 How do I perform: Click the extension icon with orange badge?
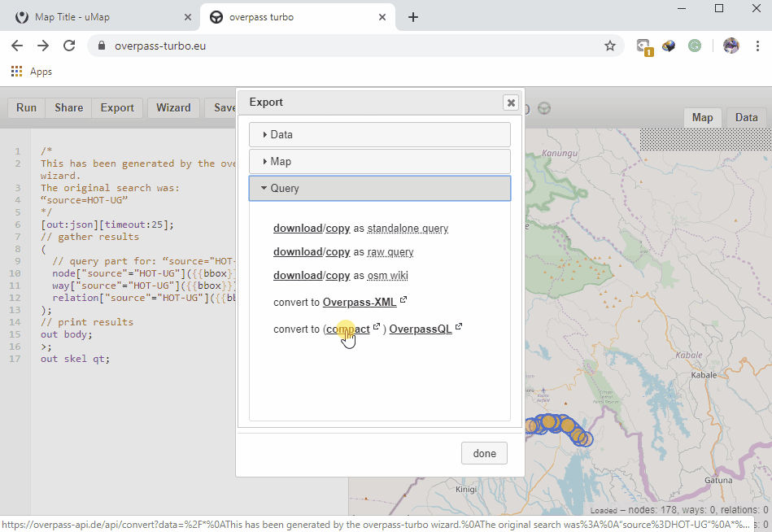tap(643, 46)
